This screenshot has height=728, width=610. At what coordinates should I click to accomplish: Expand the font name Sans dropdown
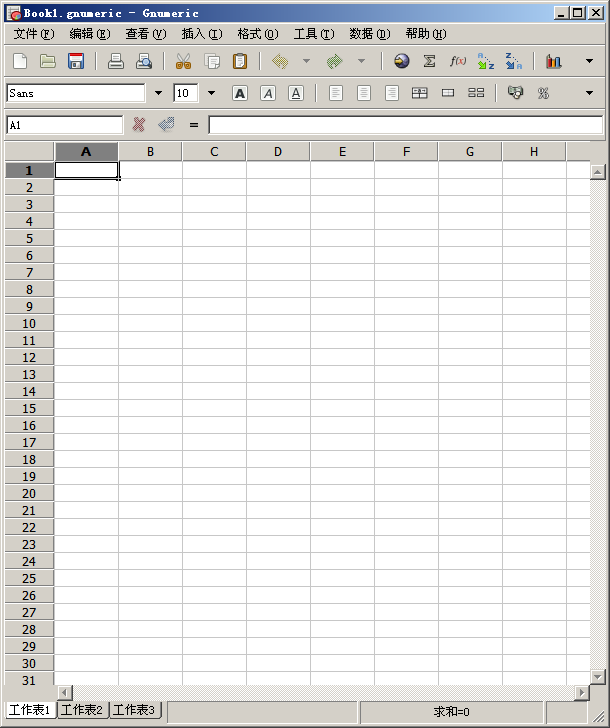point(158,93)
